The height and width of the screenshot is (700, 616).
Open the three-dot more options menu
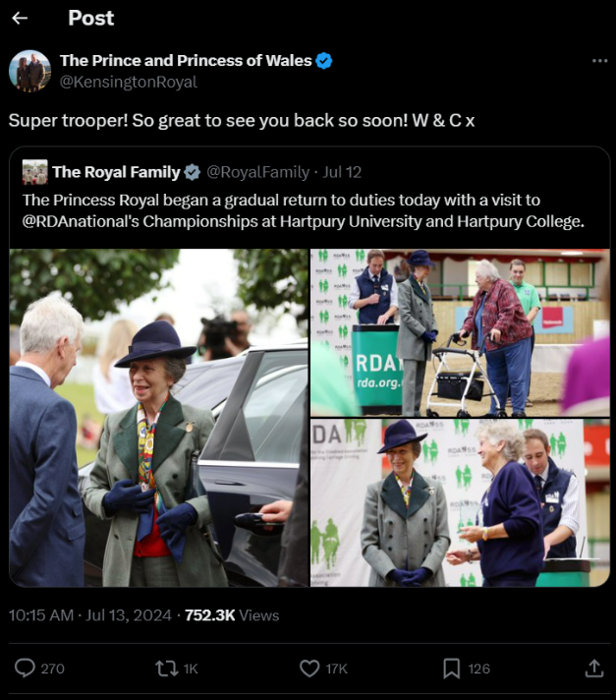pos(599,61)
